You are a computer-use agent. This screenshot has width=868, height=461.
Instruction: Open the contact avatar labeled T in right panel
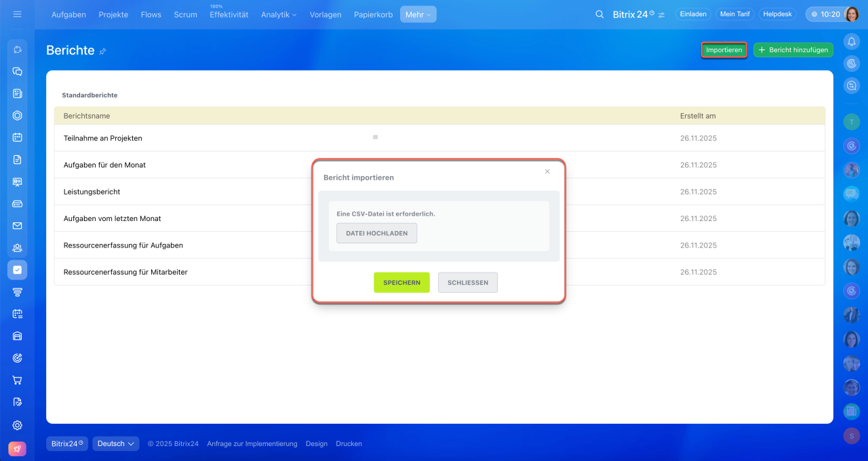point(852,122)
